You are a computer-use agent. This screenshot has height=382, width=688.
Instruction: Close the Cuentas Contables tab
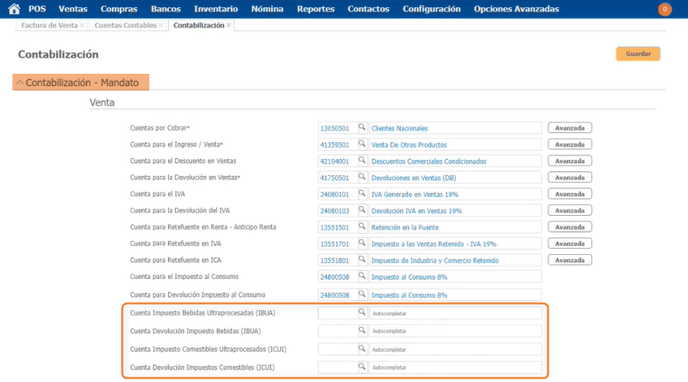click(161, 25)
